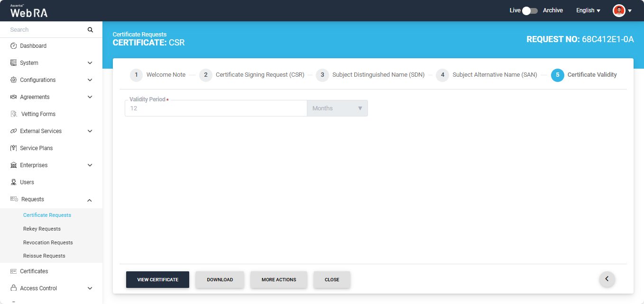This screenshot has height=304, width=644.
Task: Click the Download button
Action: click(220, 279)
